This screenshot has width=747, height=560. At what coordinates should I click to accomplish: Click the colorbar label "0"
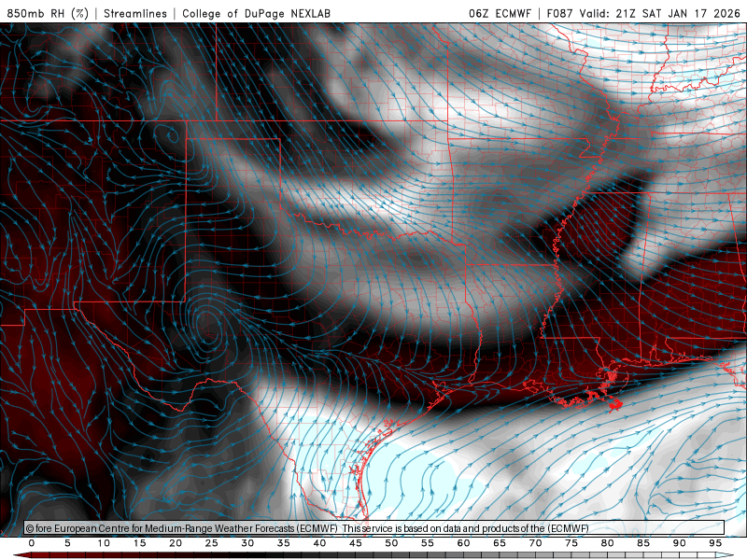(x=32, y=543)
